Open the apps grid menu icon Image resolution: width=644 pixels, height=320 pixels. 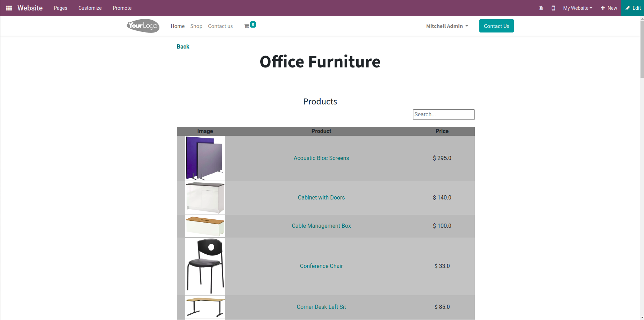coord(9,8)
